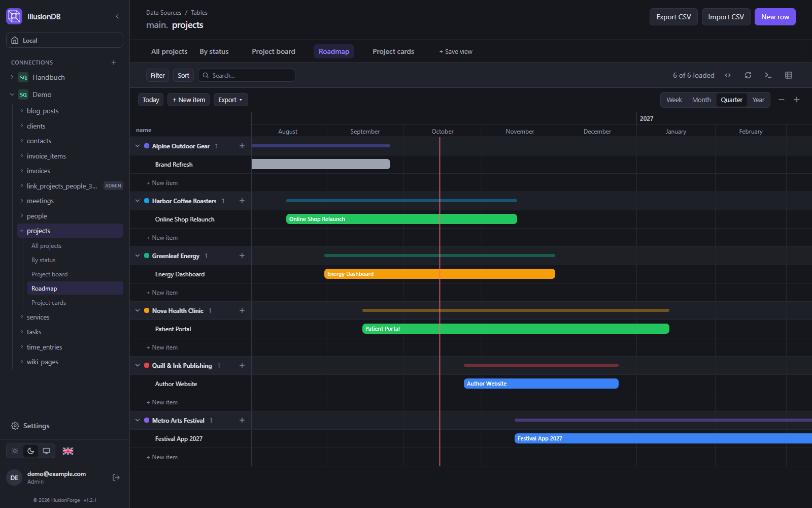812x508 pixels.
Task: Expand the tasks table in sidebar
Action: pos(22,332)
